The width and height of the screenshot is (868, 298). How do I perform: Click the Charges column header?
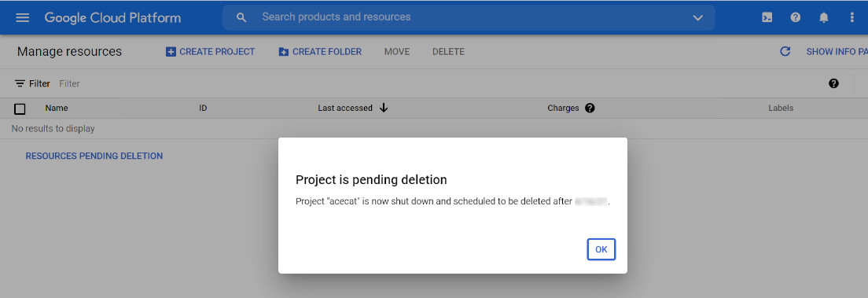(x=563, y=108)
